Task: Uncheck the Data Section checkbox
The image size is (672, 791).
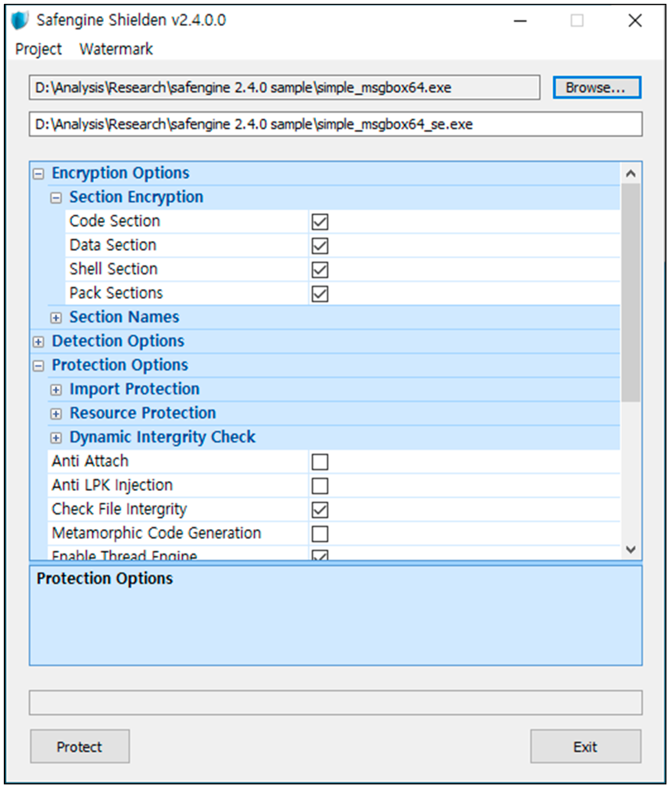Action: click(x=319, y=246)
